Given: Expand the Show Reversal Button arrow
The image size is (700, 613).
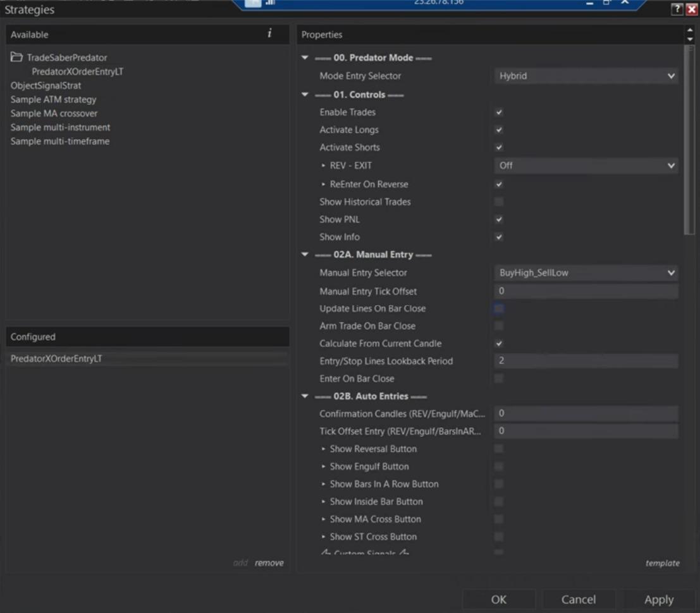Looking at the screenshot, I should tap(324, 449).
